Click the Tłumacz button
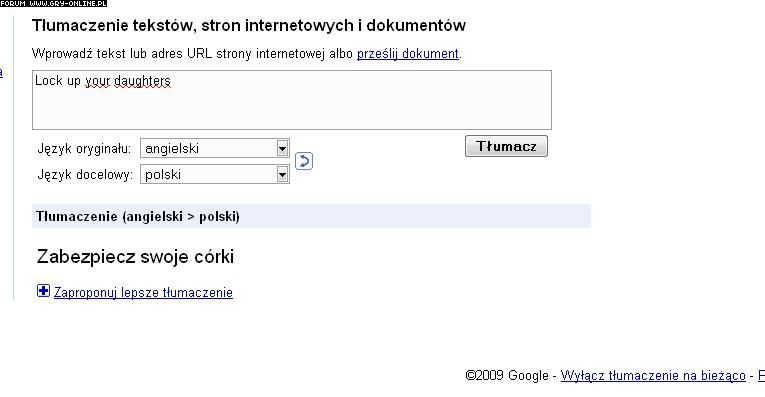765x397 pixels. click(x=506, y=146)
